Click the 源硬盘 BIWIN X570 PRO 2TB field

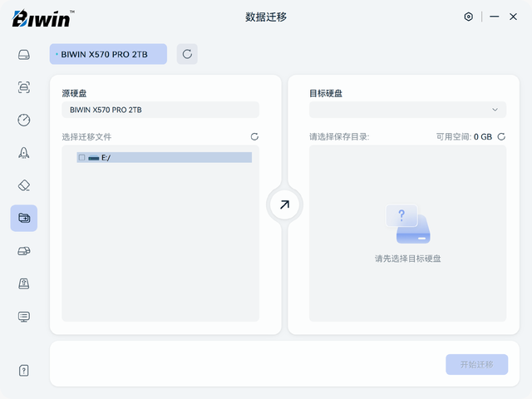click(x=160, y=110)
